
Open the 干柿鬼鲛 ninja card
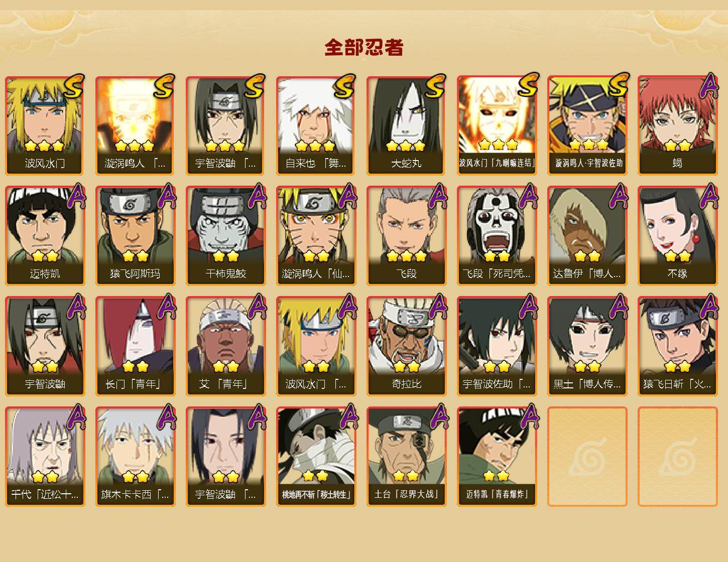tap(226, 236)
